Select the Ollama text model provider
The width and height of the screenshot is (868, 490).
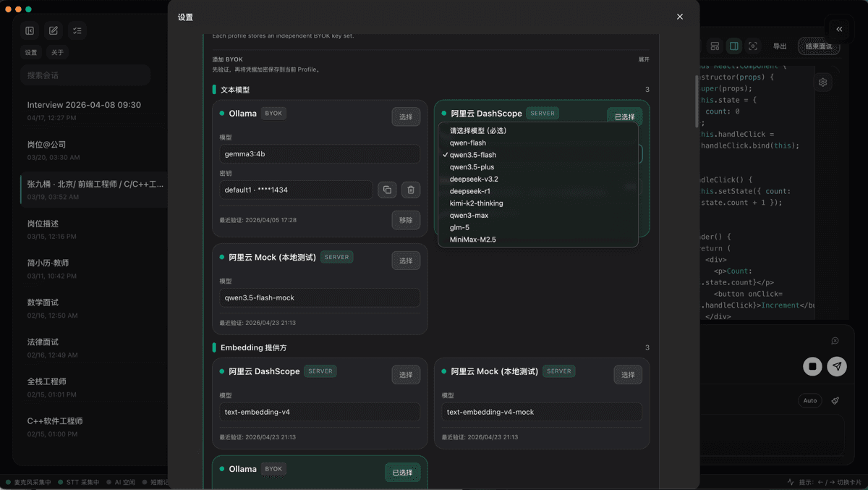(406, 117)
